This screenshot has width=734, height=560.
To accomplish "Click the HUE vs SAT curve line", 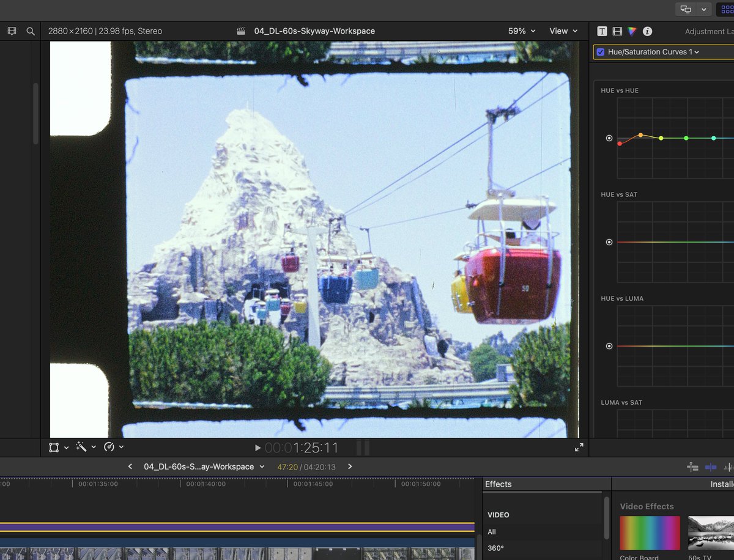I will [675, 242].
